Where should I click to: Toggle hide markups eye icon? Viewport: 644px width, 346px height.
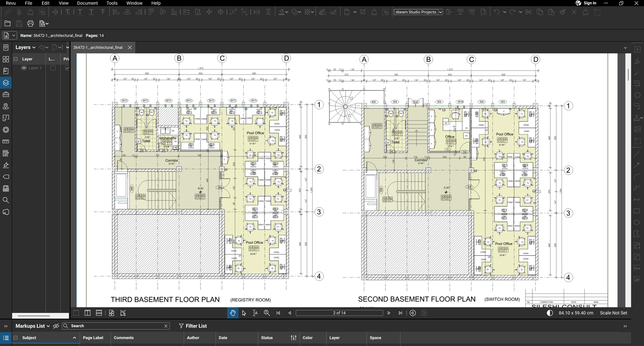click(56, 326)
